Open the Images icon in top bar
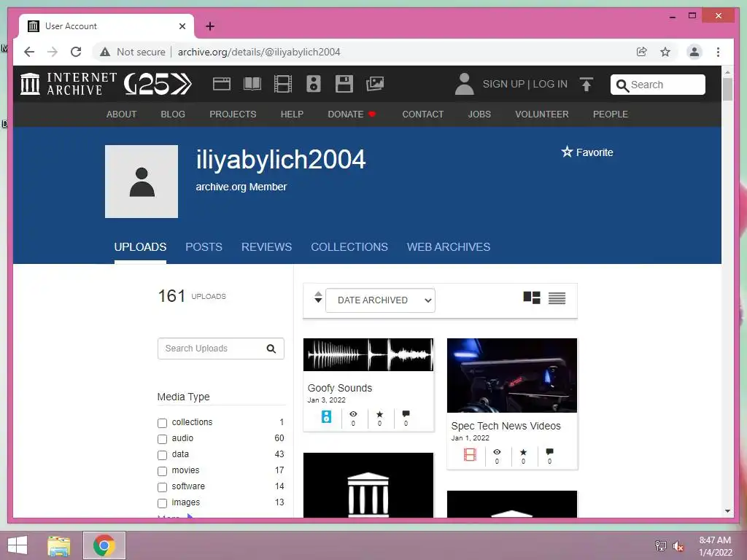The image size is (747, 560). (375, 84)
